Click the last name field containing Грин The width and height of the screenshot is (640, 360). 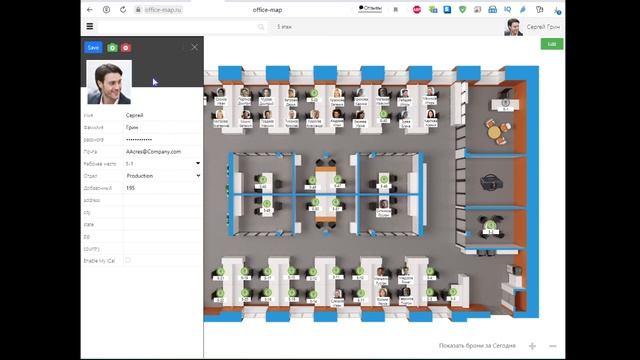pos(163,127)
